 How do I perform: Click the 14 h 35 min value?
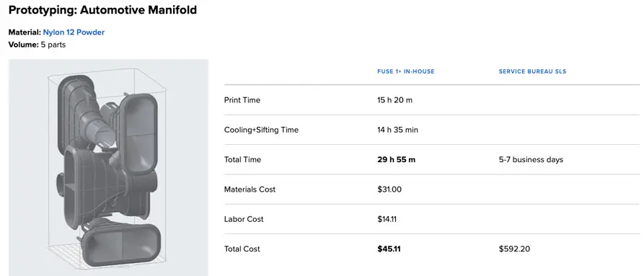[397, 130]
